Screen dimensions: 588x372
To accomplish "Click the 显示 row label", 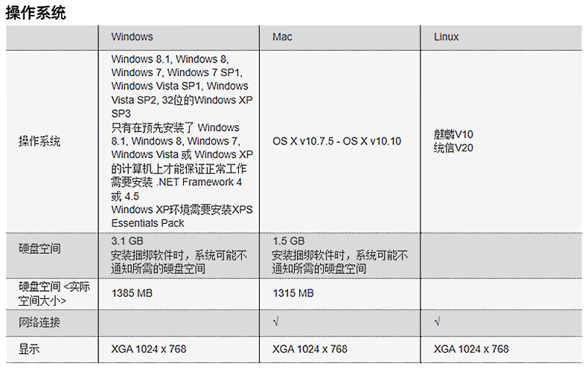I will pyautogui.click(x=29, y=349).
